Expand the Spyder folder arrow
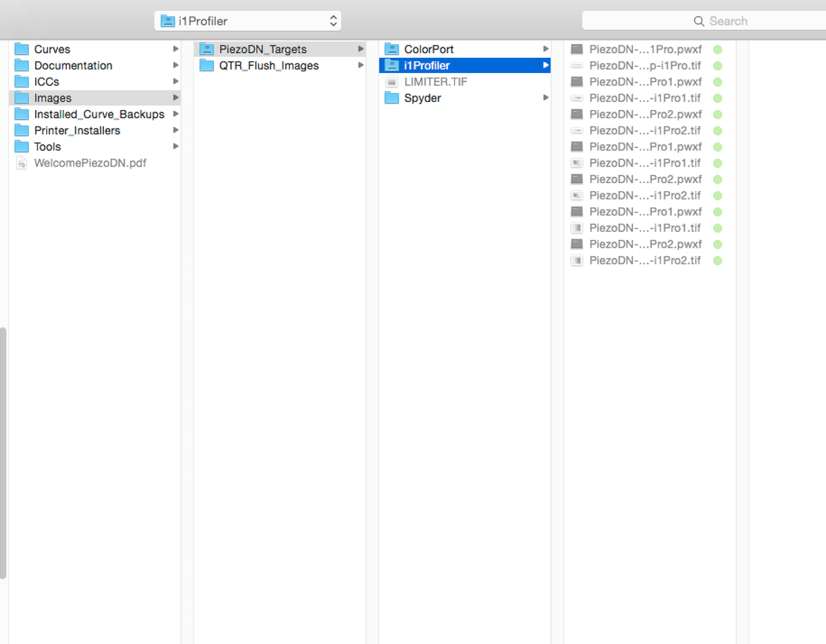Viewport: 826px width, 644px height. pyautogui.click(x=546, y=98)
